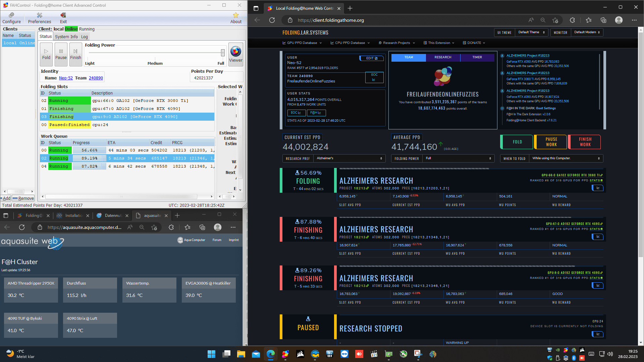Open the Research Pref Alzheimer's dropdown
The image size is (644, 362).
349,158
